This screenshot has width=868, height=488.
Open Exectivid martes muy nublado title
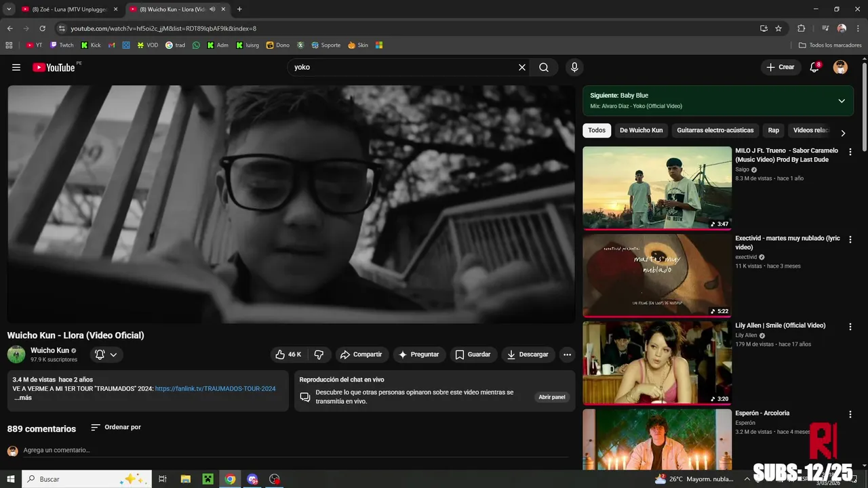[x=787, y=243]
